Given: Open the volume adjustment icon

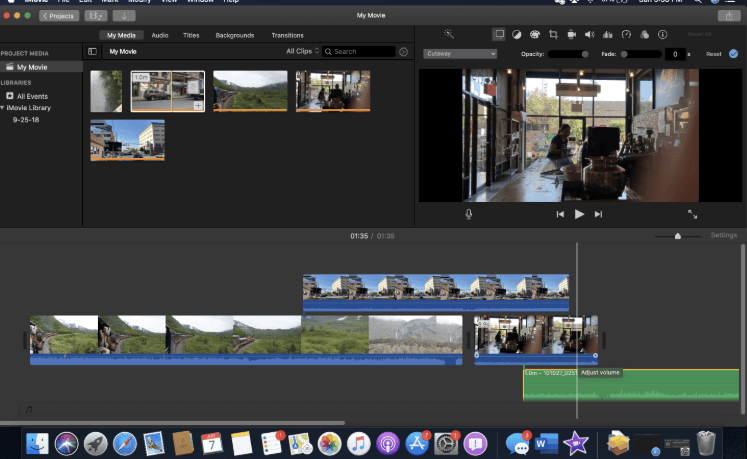Looking at the screenshot, I should click(588, 34).
